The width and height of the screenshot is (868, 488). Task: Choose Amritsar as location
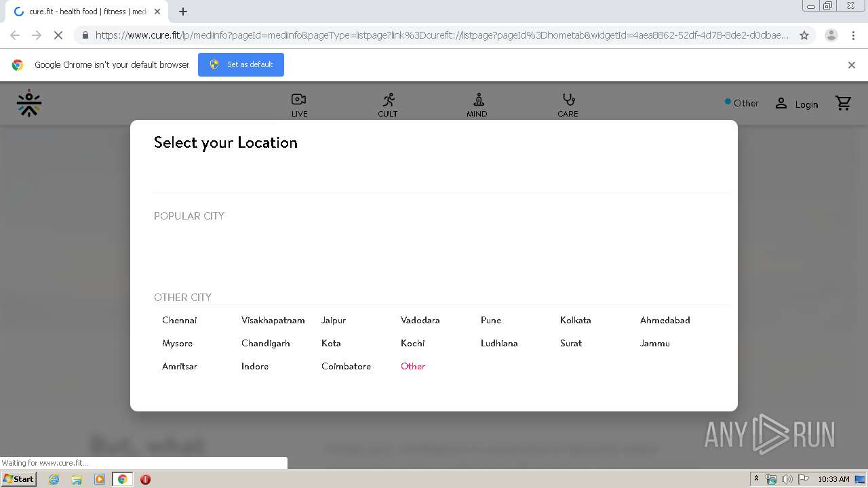pyautogui.click(x=179, y=366)
